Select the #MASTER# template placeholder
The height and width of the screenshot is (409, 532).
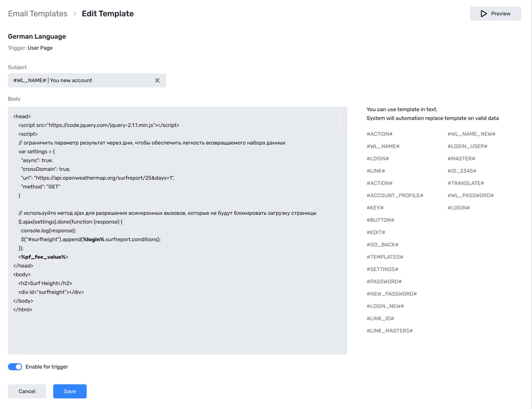tap(461, 158)
